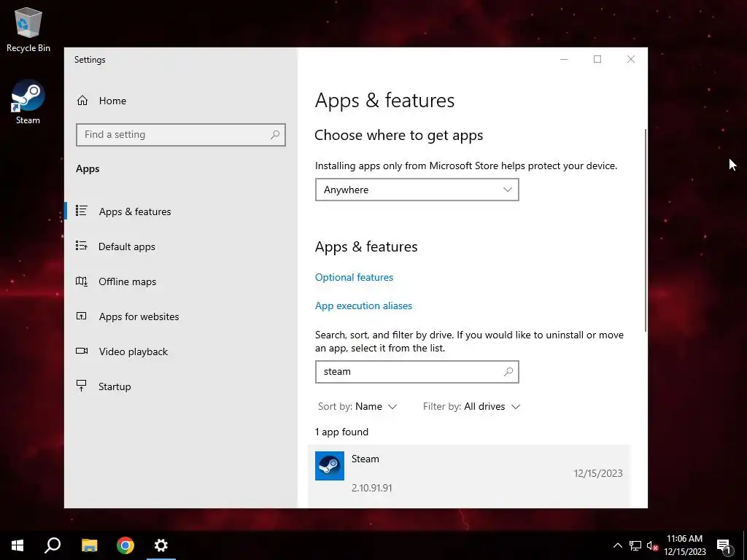Click the Settings page vertical scrollbar
This screenshot has width=747, height=560.
tap(646, 230)
